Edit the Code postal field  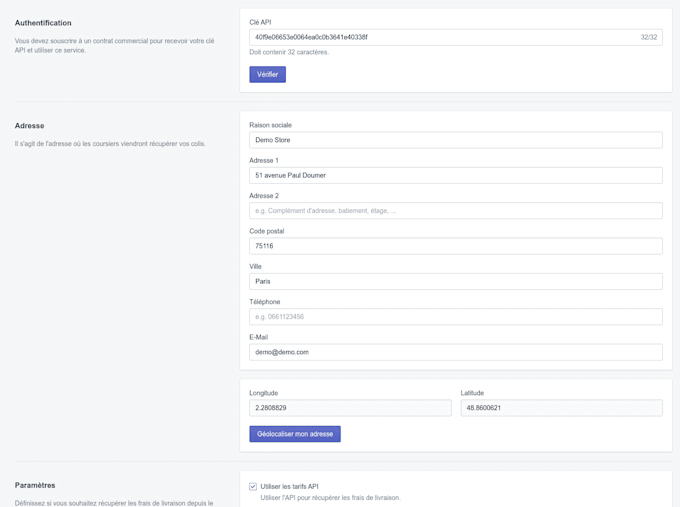click(x=455, y=246)
